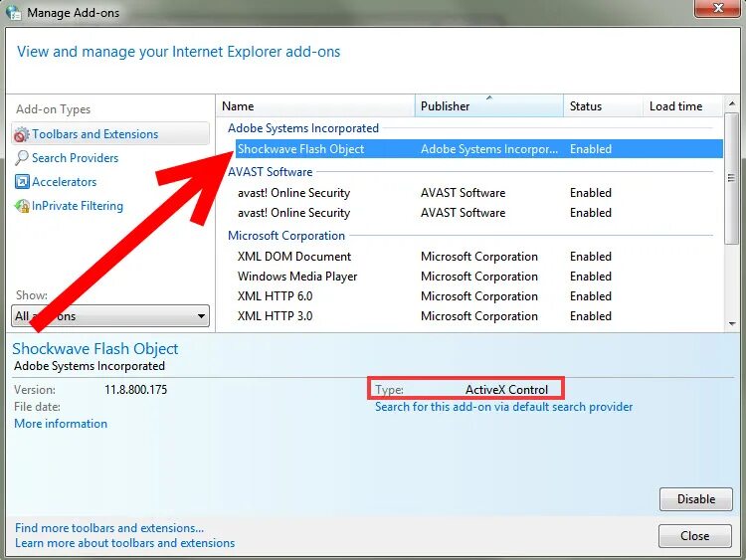Select the XML HTTP 3.0 row

[479, 316]
